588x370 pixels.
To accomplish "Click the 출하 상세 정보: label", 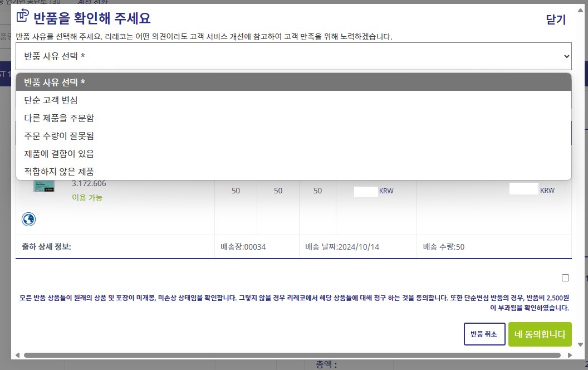I will pos(46,246).
